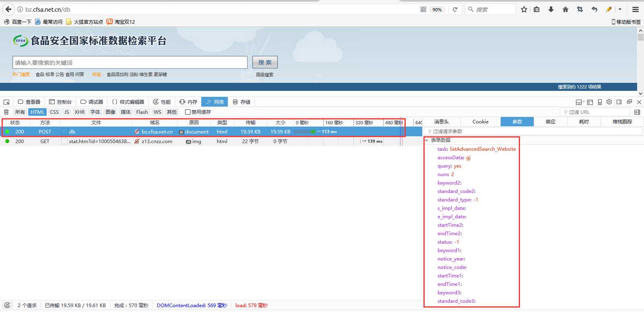Open the 百度一下 bookmark
The image size is (644, 312).
click(17, 22)
